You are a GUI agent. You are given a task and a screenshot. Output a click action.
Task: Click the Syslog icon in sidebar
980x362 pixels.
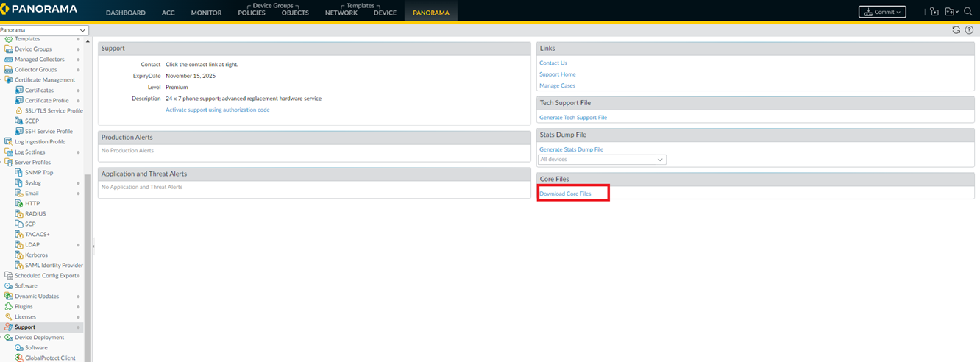click(19, 183)
